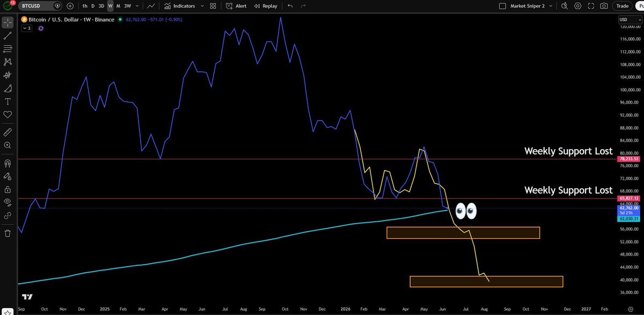Toggle stay in drawing mode

click(8, 176)
